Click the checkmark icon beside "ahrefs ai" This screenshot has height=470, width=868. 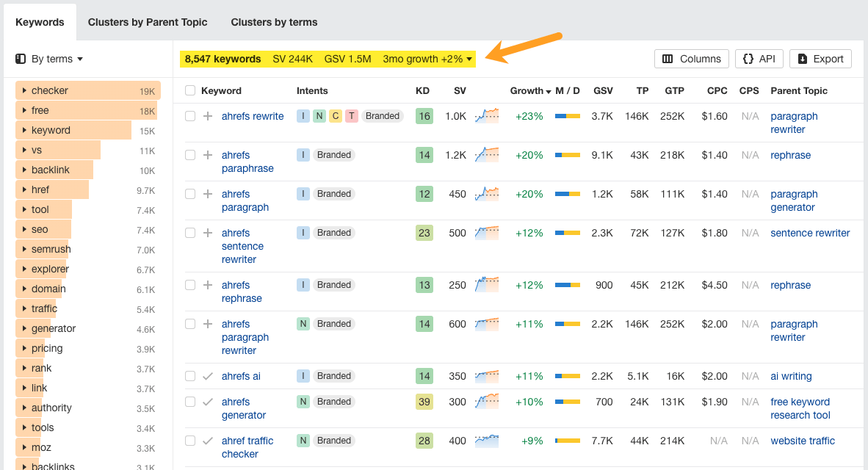coord(209,376)
